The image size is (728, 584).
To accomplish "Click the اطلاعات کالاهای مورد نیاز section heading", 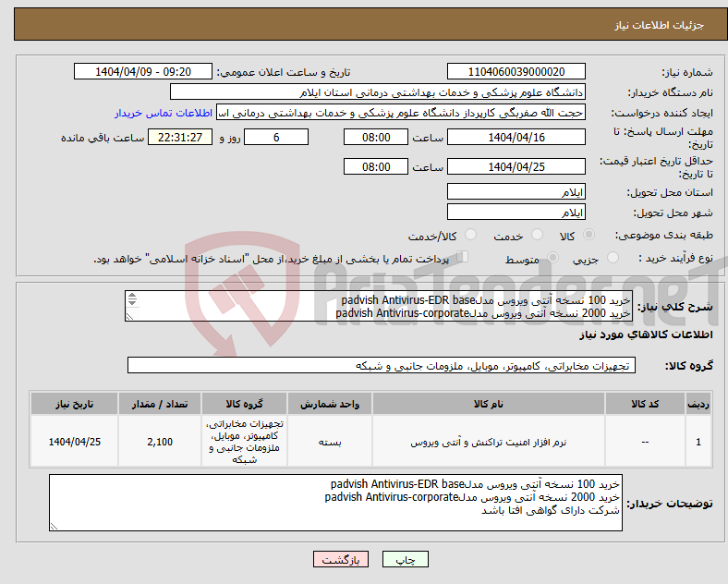I will (x=646, y=335).
